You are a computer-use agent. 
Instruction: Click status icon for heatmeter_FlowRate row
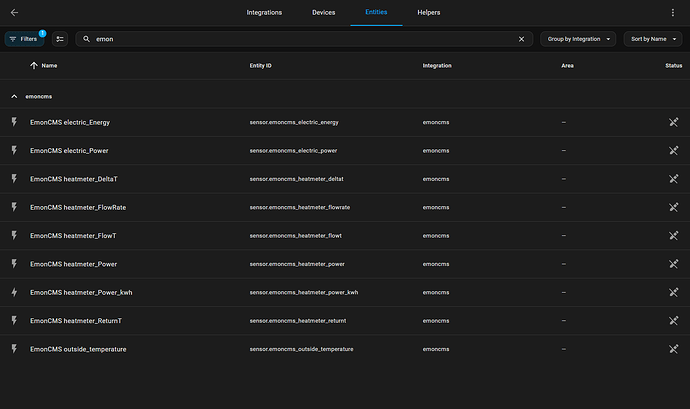[x=673, y=207]
